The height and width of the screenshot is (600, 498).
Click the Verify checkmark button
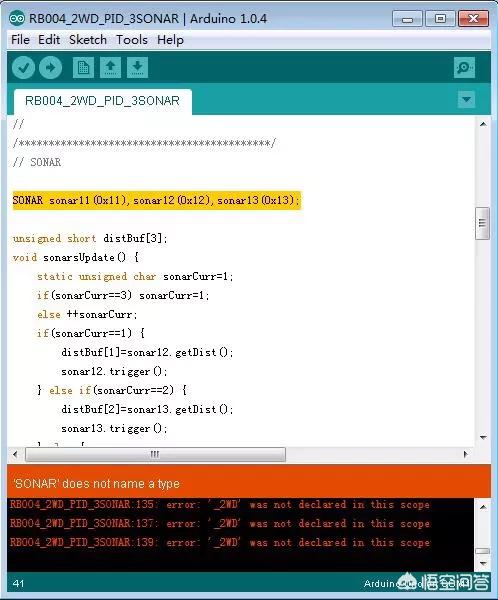tap(23, 68)
